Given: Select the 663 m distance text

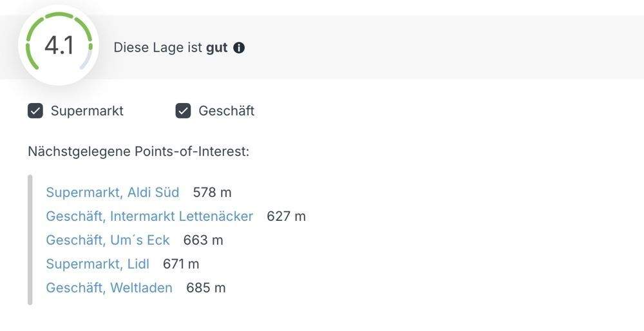Looking at the screenshot, I should 203,240.
